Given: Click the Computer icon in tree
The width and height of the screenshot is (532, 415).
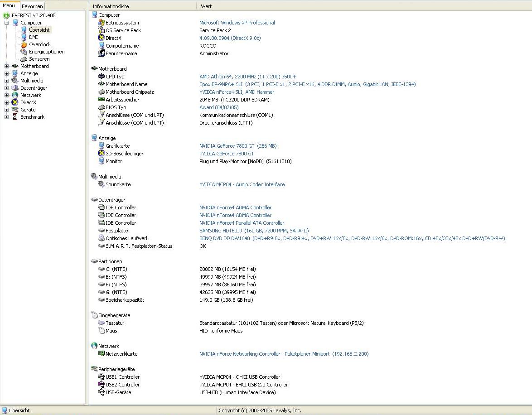Looking at the screenshot, I should coord(15,23).
